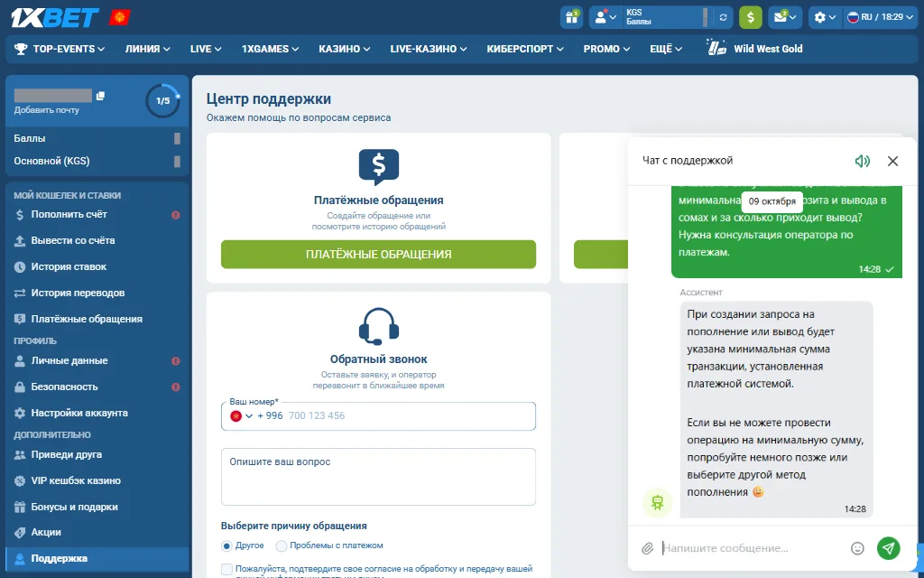Send the chat message

(889, 548)
